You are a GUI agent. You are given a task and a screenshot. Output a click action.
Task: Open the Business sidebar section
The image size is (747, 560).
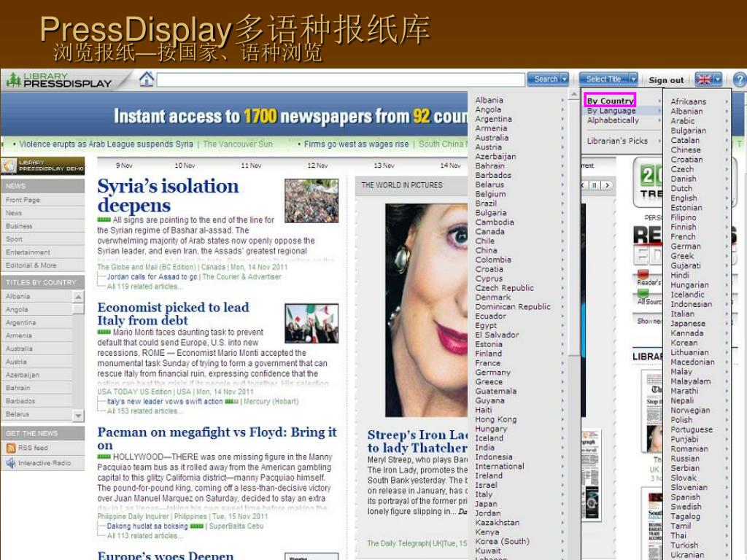(43, 226)
